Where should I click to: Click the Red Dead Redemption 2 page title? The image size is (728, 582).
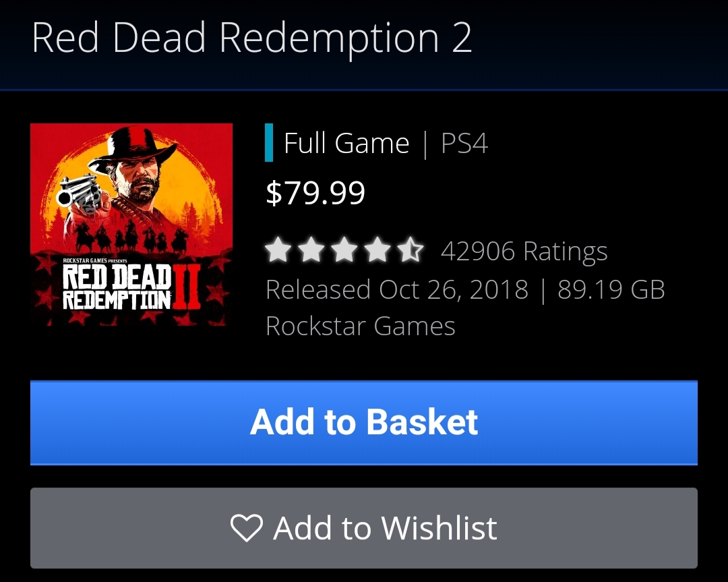pos(252,38)
